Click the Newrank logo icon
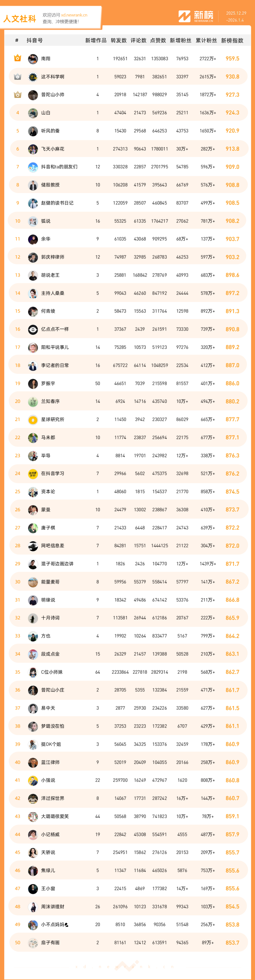255x980 pixels. point(184,16)
